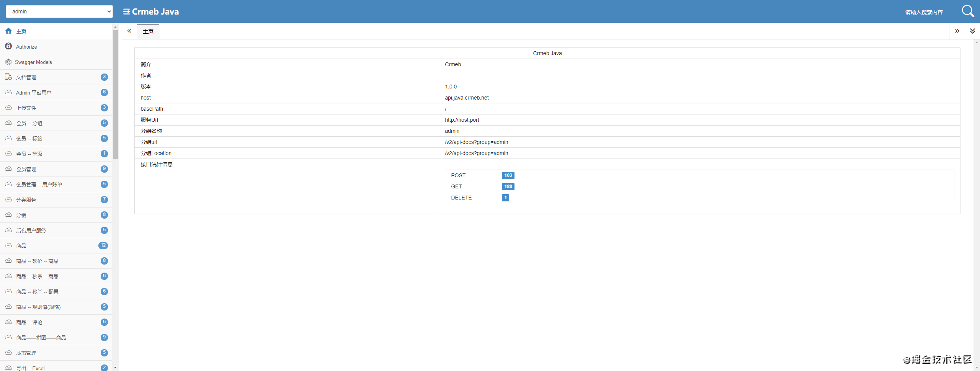Screen dimensions: 980x371
Task: Click sidebar scrollbar up arrow
Action: 115,27
